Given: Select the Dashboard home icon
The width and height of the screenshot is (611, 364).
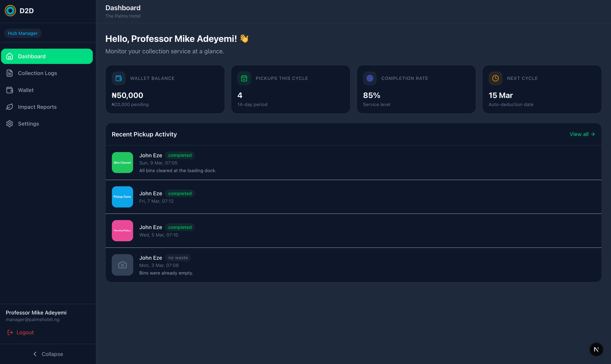Looking at the screenshot, I should pos(10,56).
